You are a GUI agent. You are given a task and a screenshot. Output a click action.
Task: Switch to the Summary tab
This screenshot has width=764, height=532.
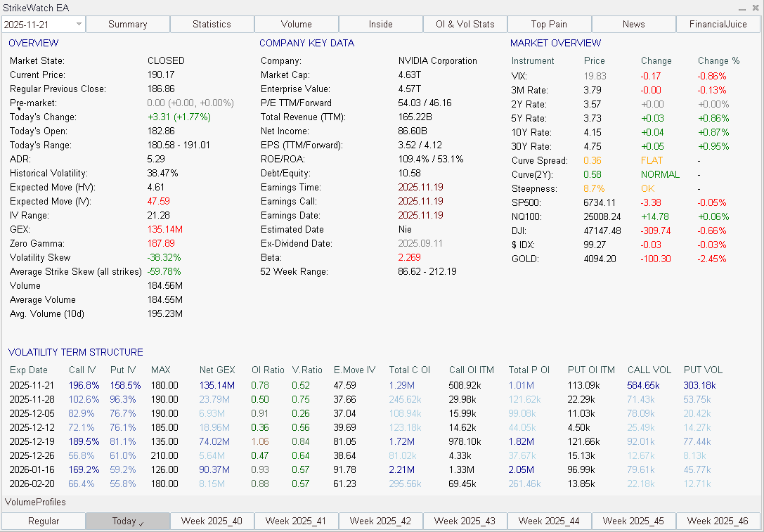click(x=127, y=23)
